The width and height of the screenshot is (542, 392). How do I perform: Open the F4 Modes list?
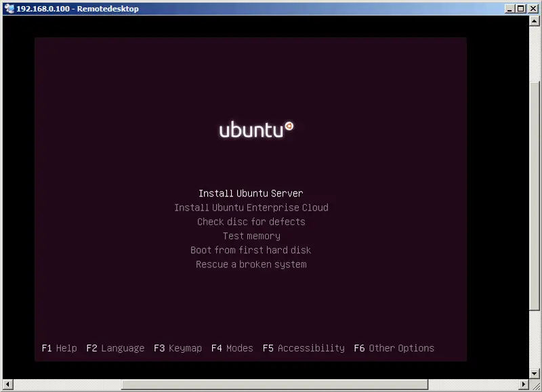(x=232, y=348)
